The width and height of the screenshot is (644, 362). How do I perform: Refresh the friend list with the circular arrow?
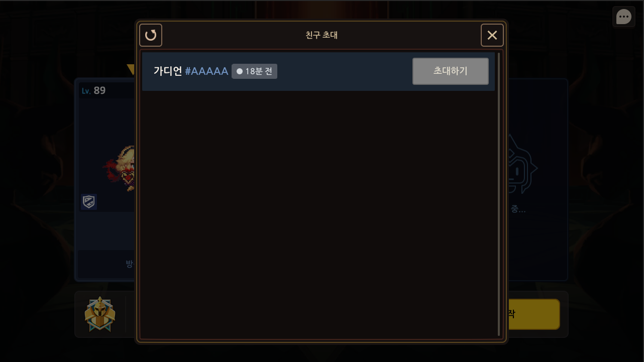coord(151,35)
